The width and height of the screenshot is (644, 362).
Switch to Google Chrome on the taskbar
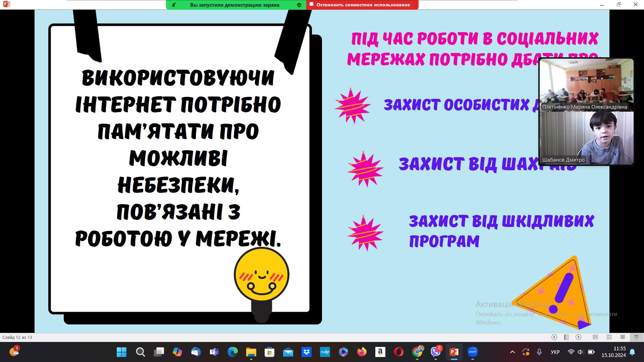(x=417, y=352)
